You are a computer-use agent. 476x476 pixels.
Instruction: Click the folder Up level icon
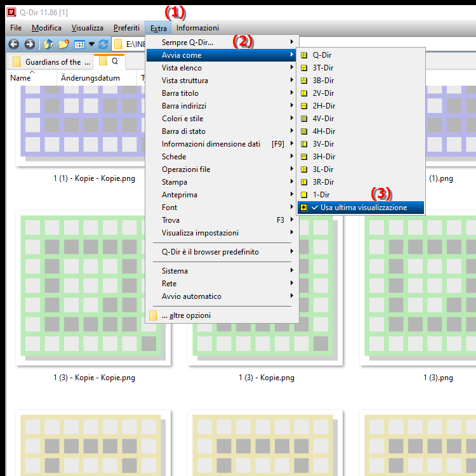48,44
